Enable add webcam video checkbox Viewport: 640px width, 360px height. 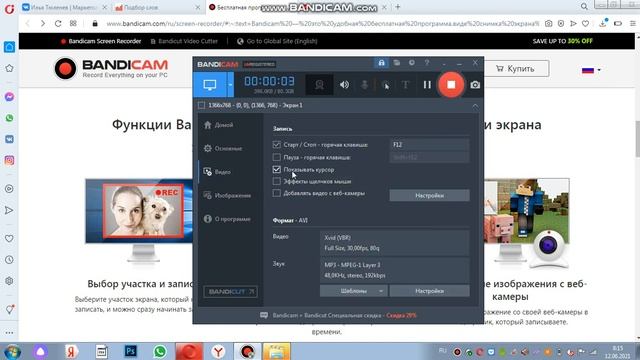(277, 193)
